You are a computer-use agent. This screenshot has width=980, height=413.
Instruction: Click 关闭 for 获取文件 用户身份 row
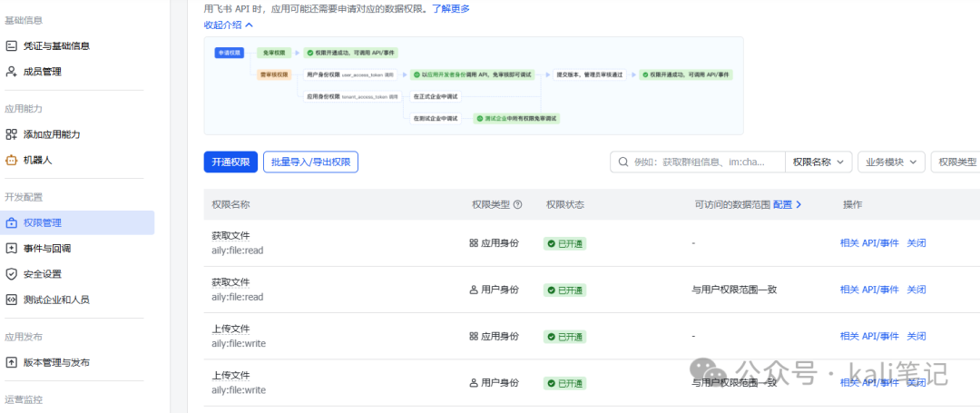(x=916, y=290)
